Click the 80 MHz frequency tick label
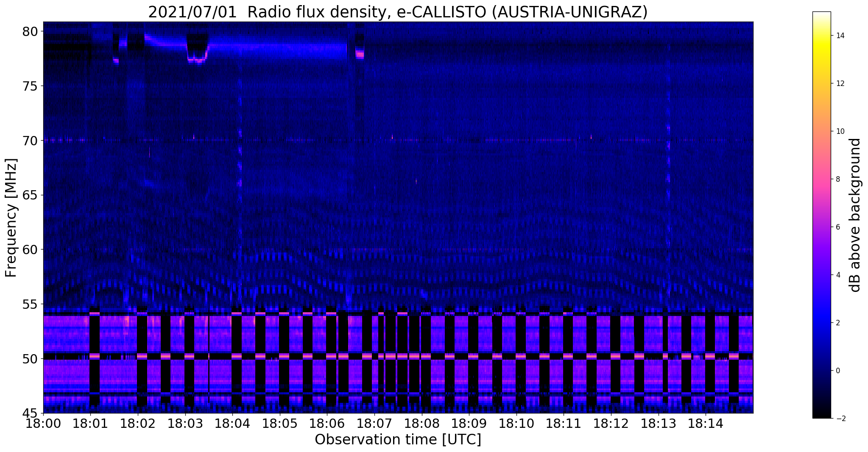 tap(30, 32)
